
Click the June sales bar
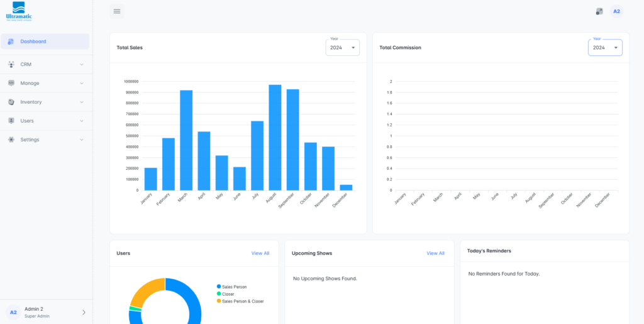coord(240,179)
